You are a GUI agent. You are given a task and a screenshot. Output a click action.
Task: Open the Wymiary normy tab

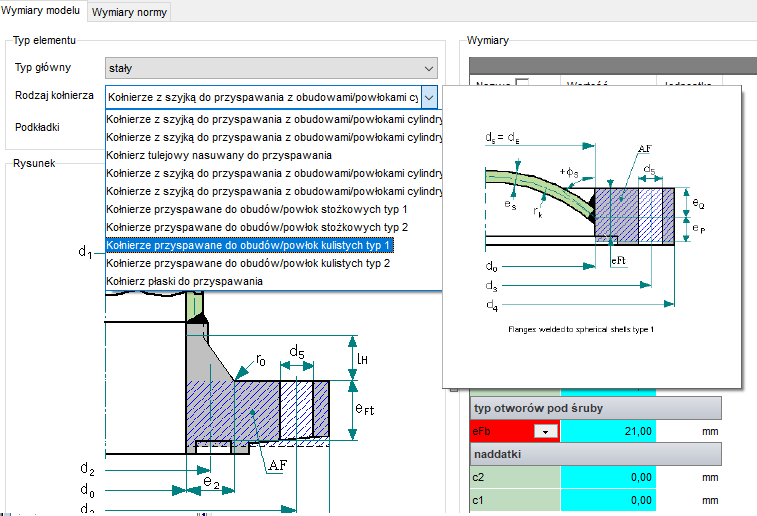[129, 12]
